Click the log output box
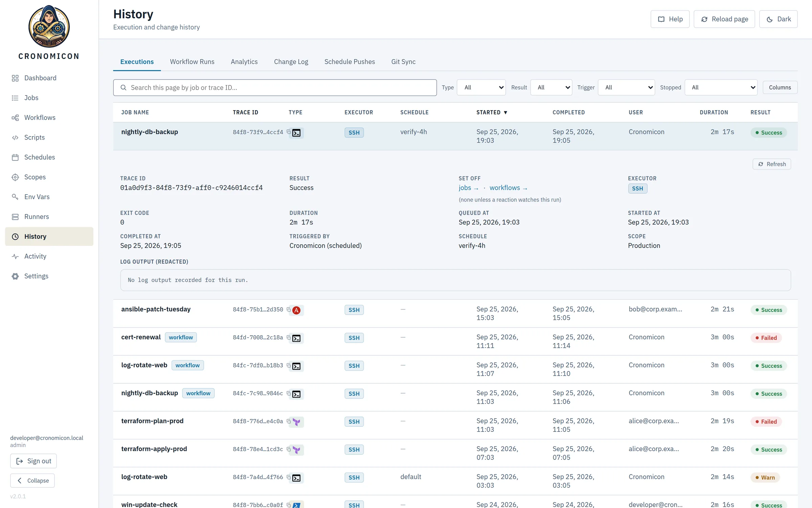The height and width of the screenshot is (508, 812). pos(455,280)
